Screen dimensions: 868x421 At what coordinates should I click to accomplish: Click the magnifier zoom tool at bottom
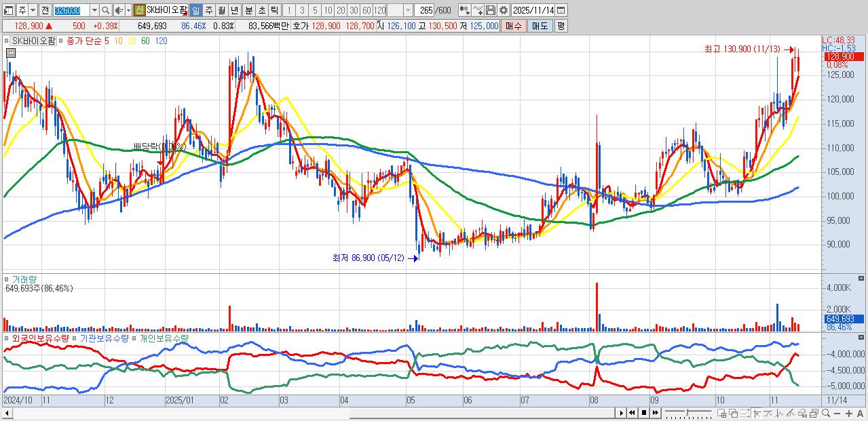point(826,413)
